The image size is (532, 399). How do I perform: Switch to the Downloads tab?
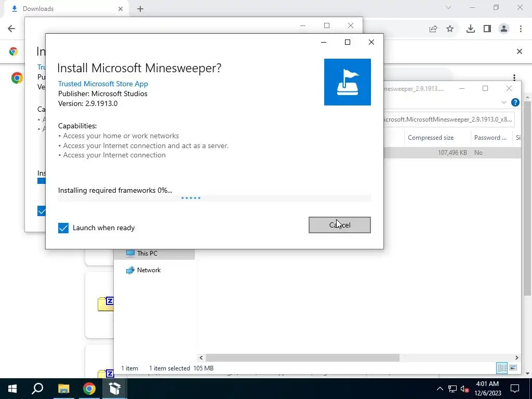pos(66,9)
